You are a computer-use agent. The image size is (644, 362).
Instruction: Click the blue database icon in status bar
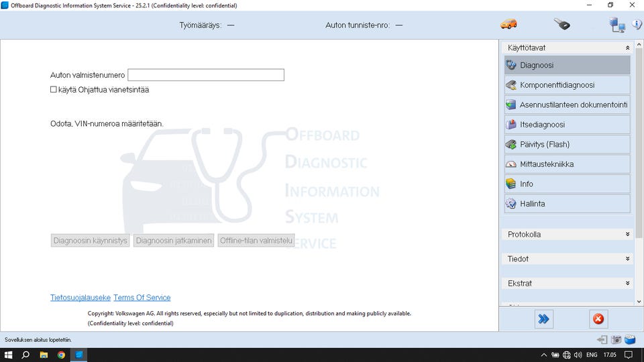[630, 339]
